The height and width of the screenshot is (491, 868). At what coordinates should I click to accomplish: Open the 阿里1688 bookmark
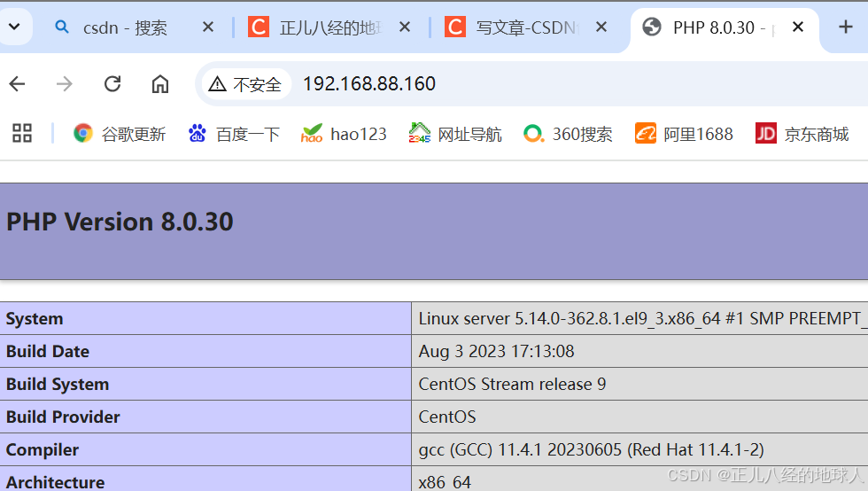tap(684, 134)
